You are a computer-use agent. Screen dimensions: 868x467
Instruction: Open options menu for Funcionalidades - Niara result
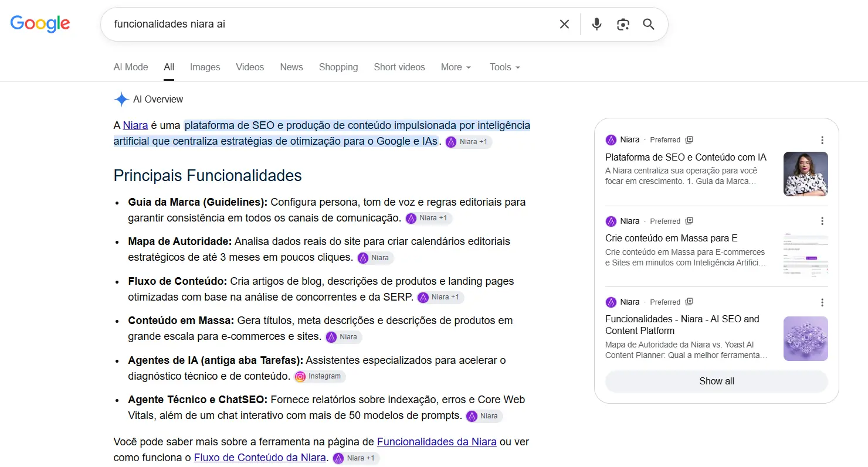coord(822,302)
